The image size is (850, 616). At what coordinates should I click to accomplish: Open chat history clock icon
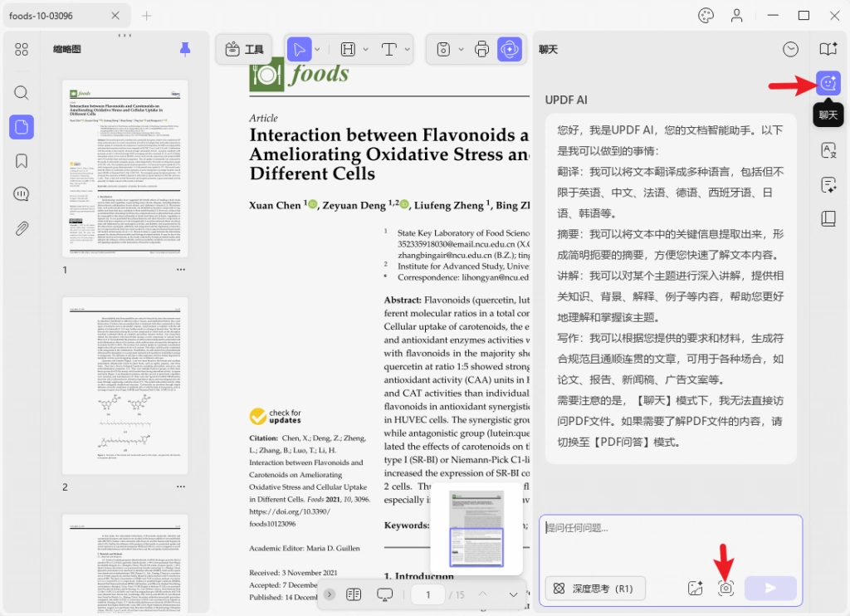[x=790, y=49]
